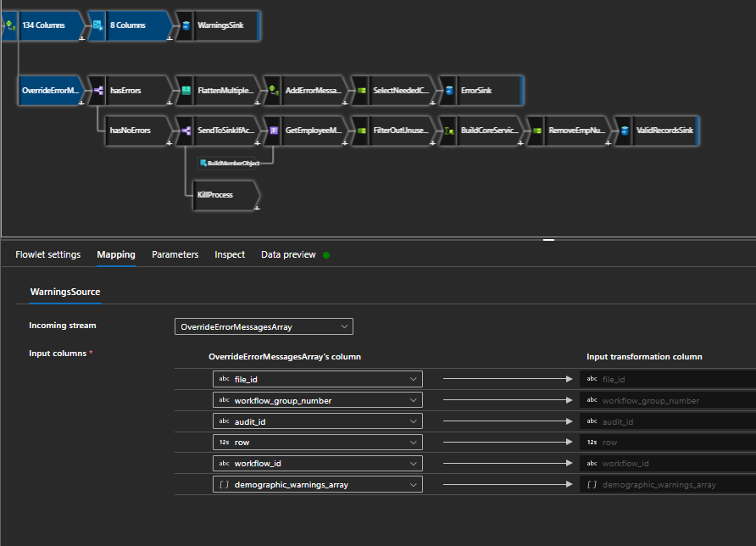Open the row column dropdown

[x=318, y=443]
